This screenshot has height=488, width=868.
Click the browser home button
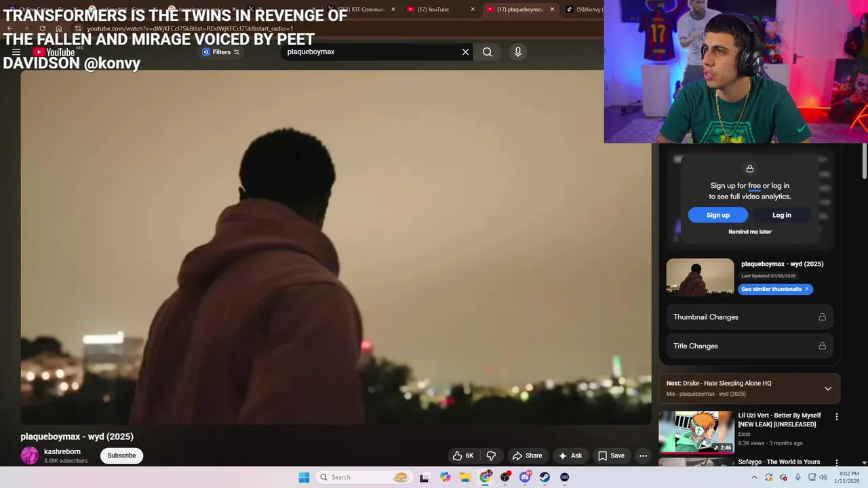(59, 28)
